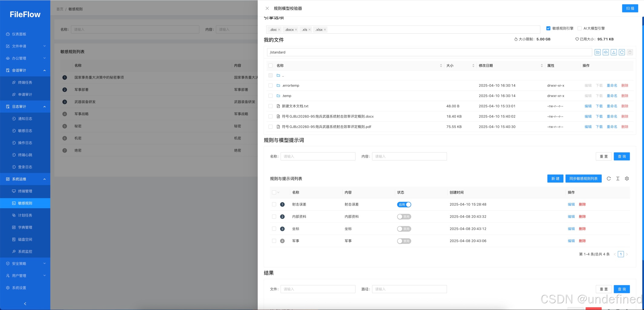Click the reload icon of 规则与提示词列表
The image size is (644, 310).
609,179
